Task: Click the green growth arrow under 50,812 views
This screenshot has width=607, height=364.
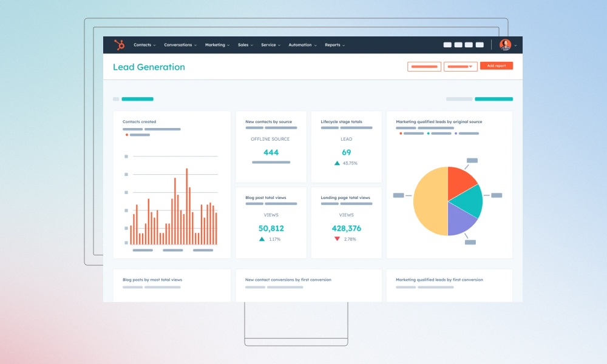Action: (262, 239)
